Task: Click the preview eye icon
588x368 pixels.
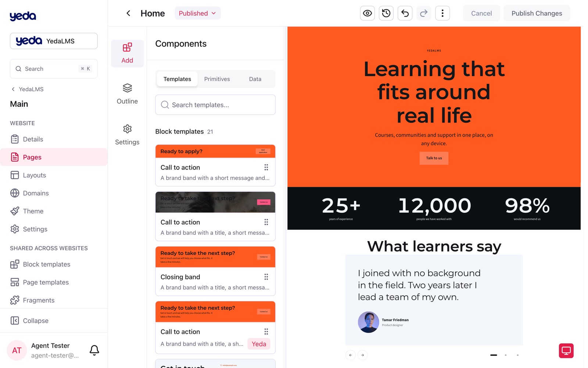Action: (x=367, y=13)
